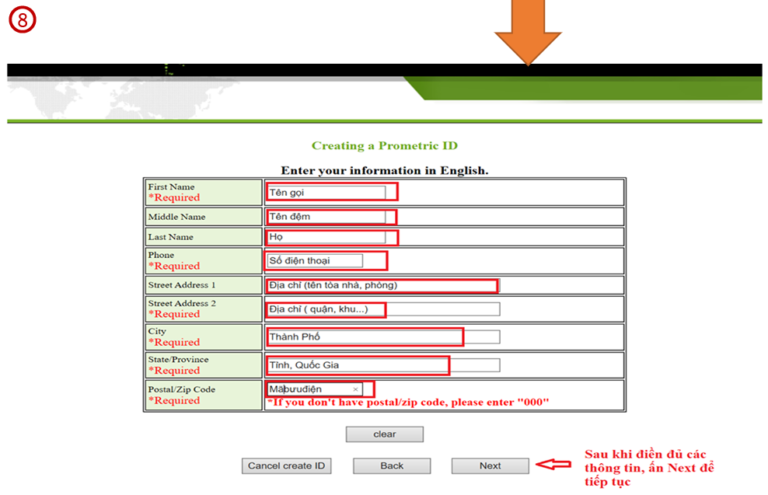
Task: Go to previous step with Back button
Action: click(x=391, y=465)
